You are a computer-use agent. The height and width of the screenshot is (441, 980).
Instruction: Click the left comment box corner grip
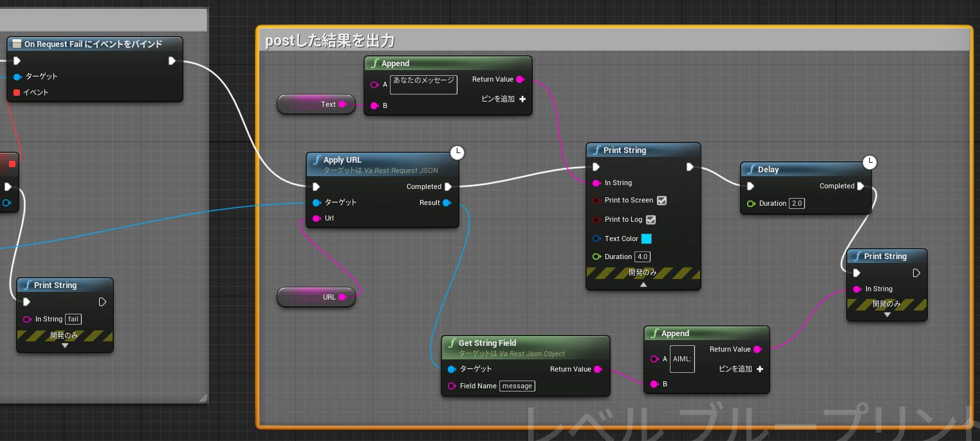click(x=203, y=398)
